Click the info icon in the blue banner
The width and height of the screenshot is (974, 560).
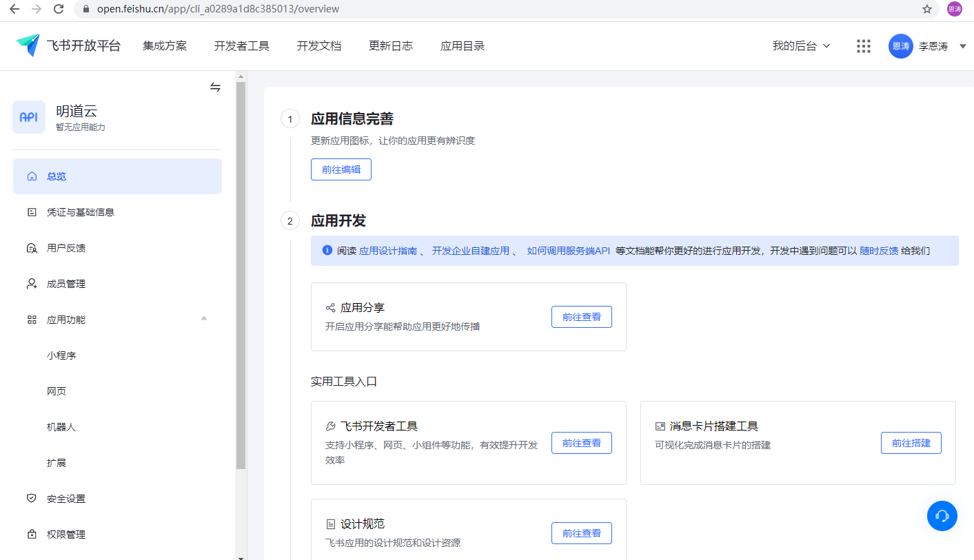coord(327,250)
